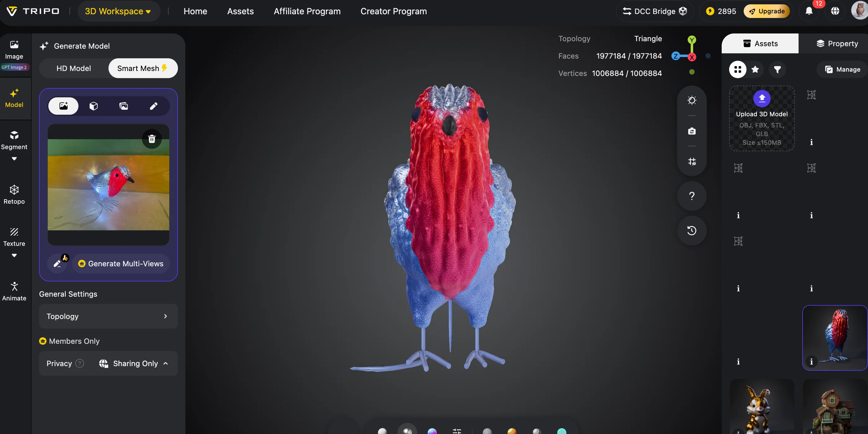The width and height of the screenshot is (868, 434).
Task: Select the Model tool in left sidebar
Action: tap(14, 98)
